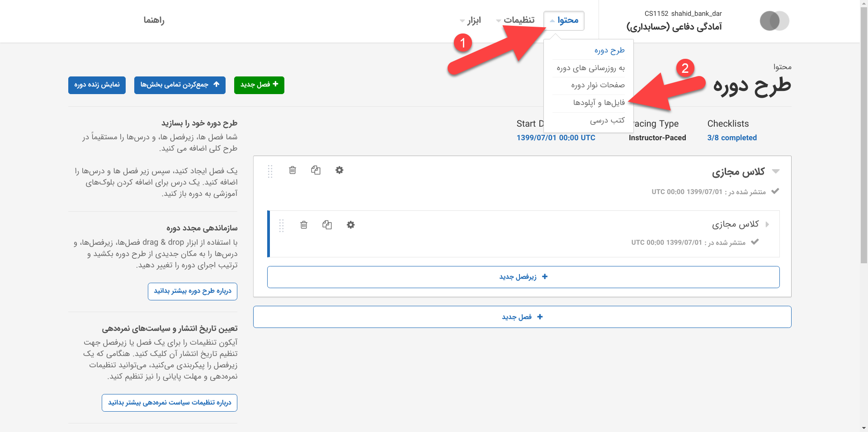The width and height of the screenshot is (868, 432).
Task: Click green فصل جدید button
Action: click(x=259, y=85)
